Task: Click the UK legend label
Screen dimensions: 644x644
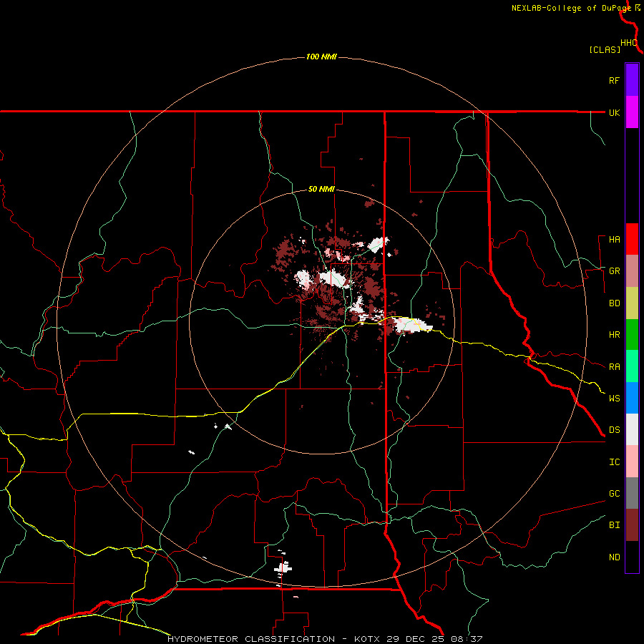Action: click(x=614, y=112)
